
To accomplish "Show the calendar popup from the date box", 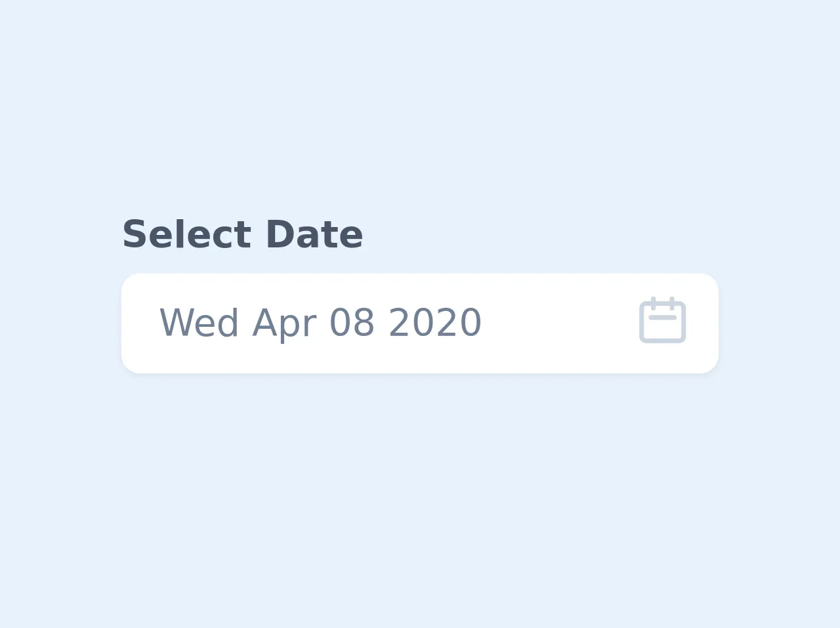I will pos(662,320).
